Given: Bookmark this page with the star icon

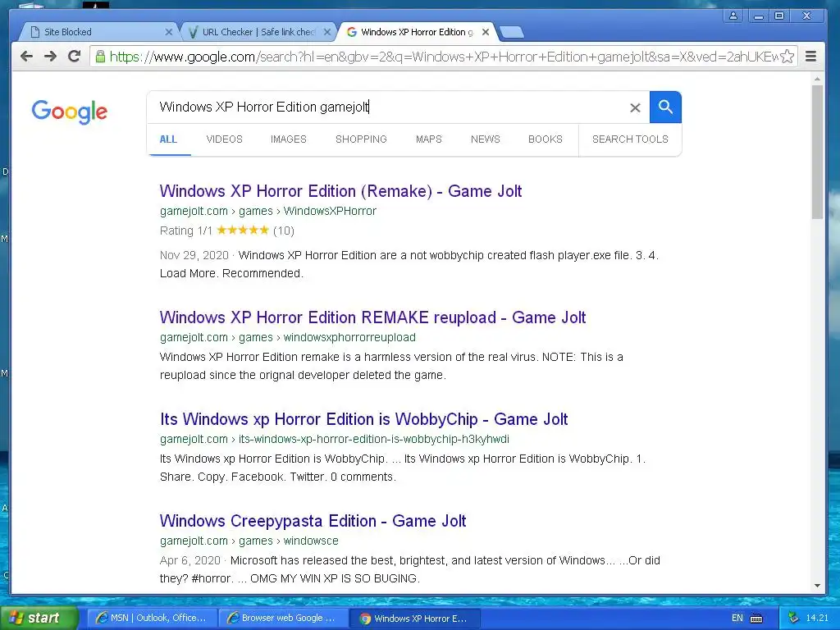Looking at the screenshot, I should tap(787, 57).
